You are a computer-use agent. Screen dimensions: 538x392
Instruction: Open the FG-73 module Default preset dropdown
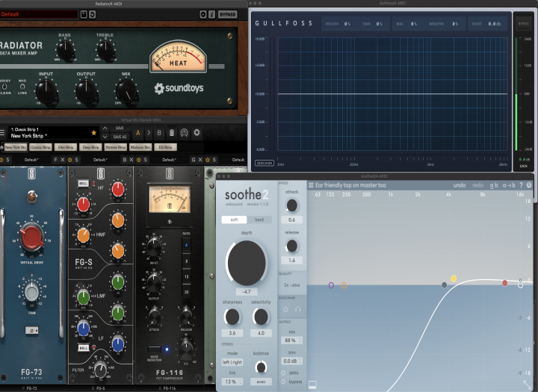click(x=31, y=160)
